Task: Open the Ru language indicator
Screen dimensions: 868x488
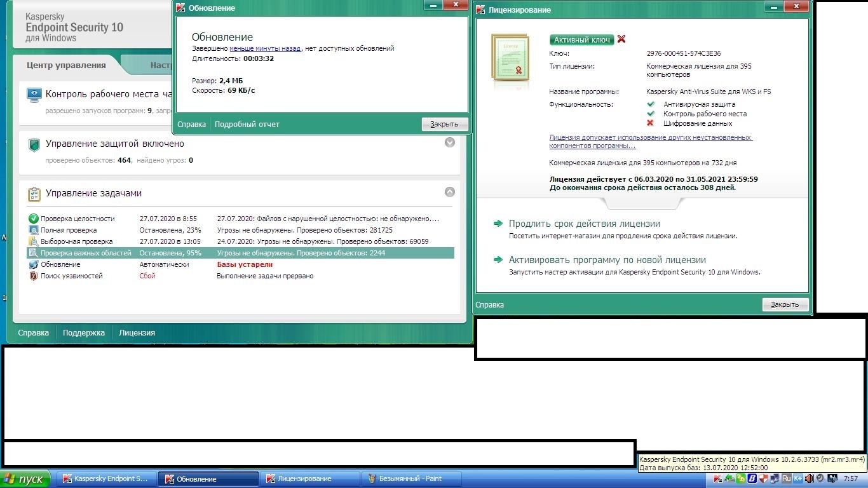Action: (786, 478)
